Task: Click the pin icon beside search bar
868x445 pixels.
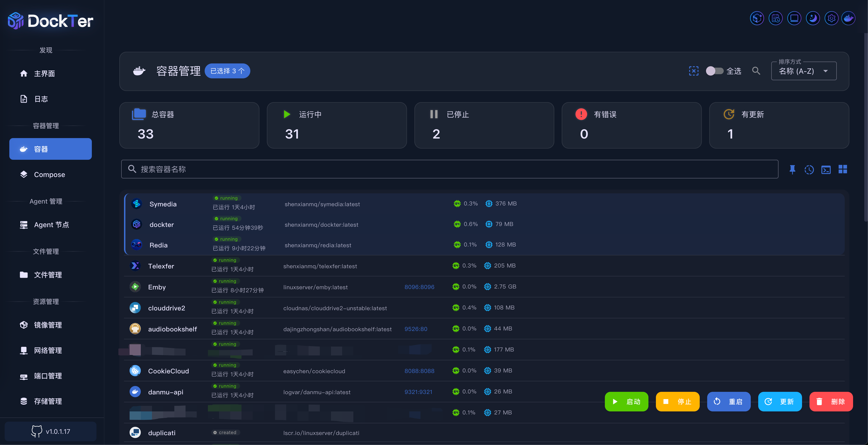Action: click(x=792, y=169)
